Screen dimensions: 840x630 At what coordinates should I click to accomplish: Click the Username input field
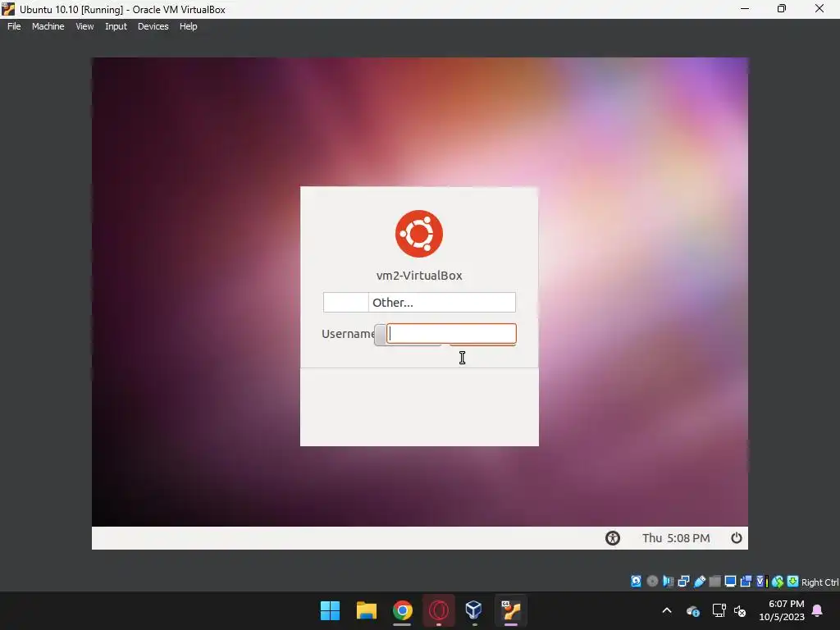click(x=451, y=333)
